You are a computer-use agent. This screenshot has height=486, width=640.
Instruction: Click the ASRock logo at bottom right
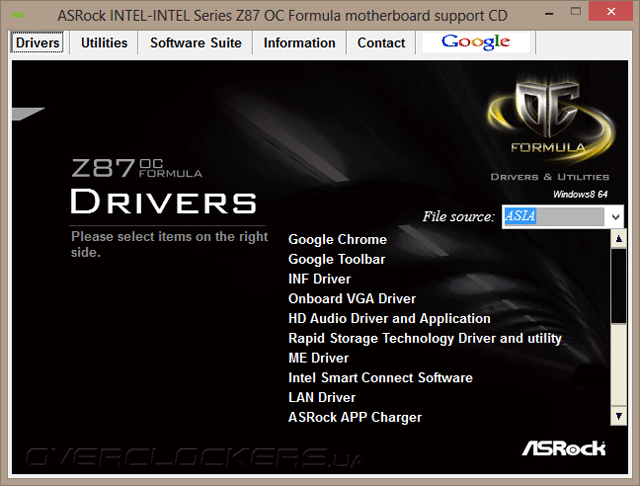tap(564, 448)
